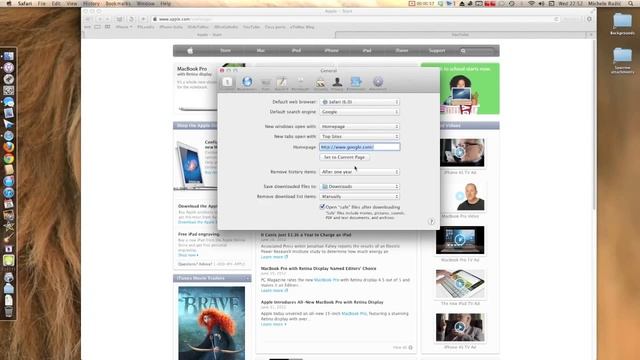This screenshot has height=360, width=640.
Task: Launch Google Chrome from the Dock
Action: [9, 158]
